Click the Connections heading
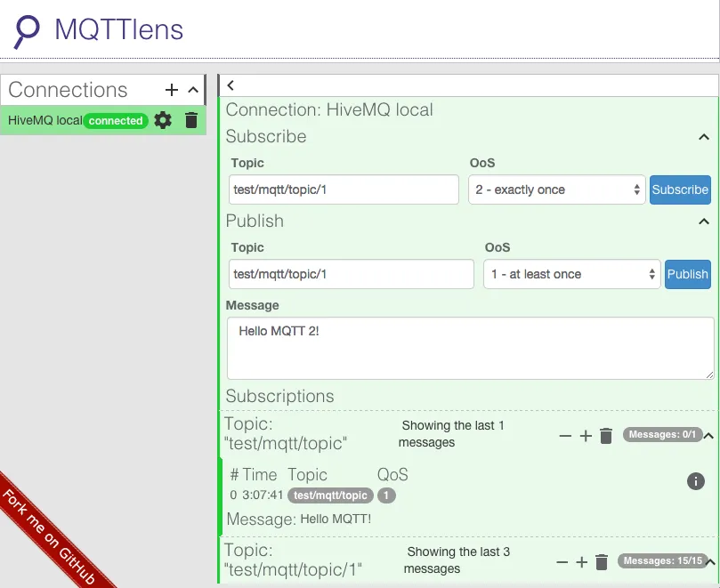 click(68, 90)
